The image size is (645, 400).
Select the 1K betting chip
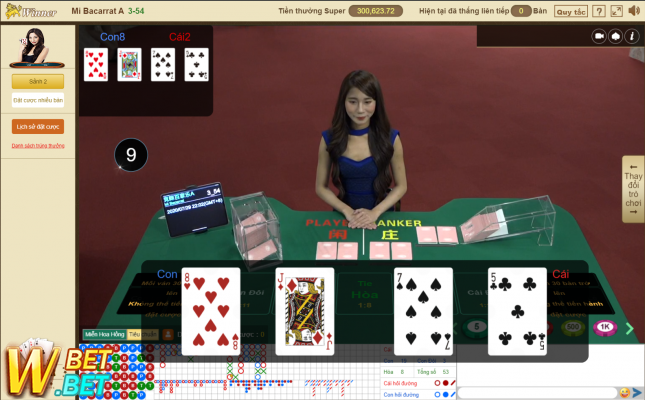605,327
